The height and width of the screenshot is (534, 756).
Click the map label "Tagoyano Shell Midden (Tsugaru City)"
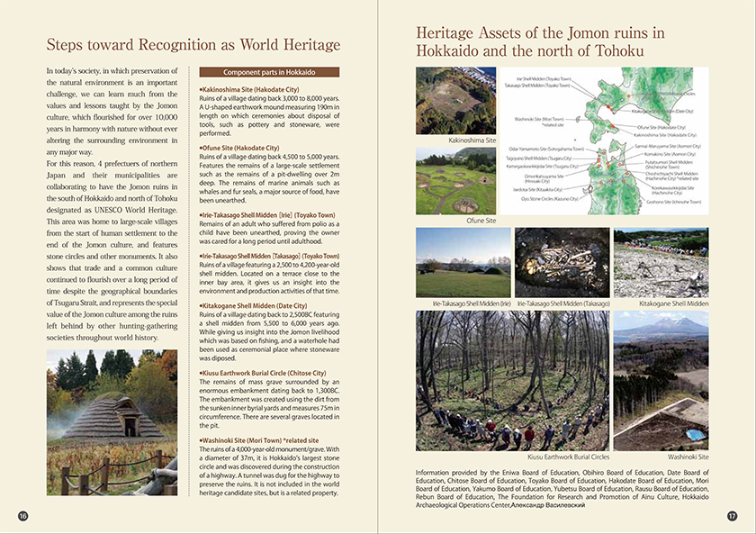pos(538,158)
